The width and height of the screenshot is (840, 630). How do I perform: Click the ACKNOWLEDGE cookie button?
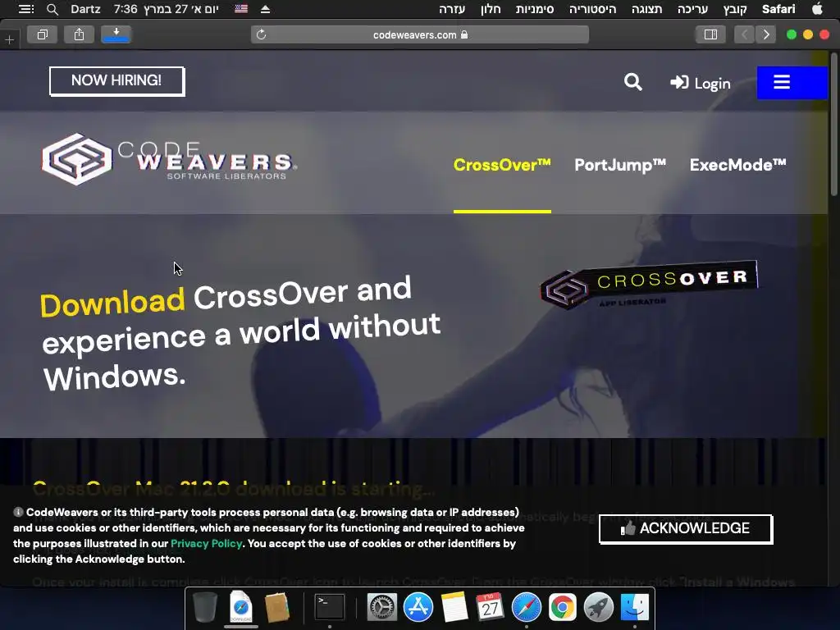tap(686, 529)
